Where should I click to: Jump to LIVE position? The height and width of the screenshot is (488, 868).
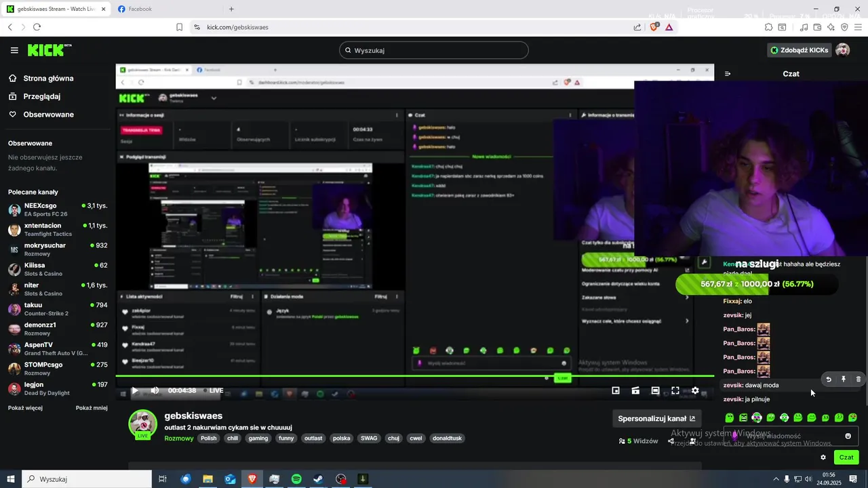[213, 390]
